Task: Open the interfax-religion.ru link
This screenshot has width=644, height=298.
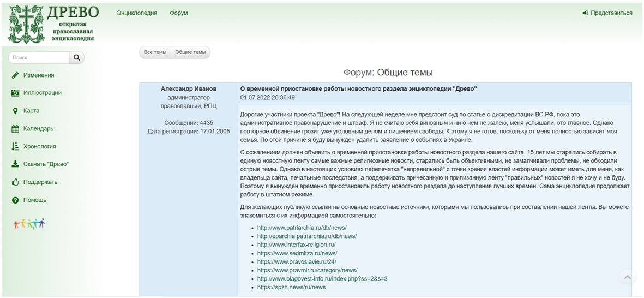Action: tap(296, 245)
